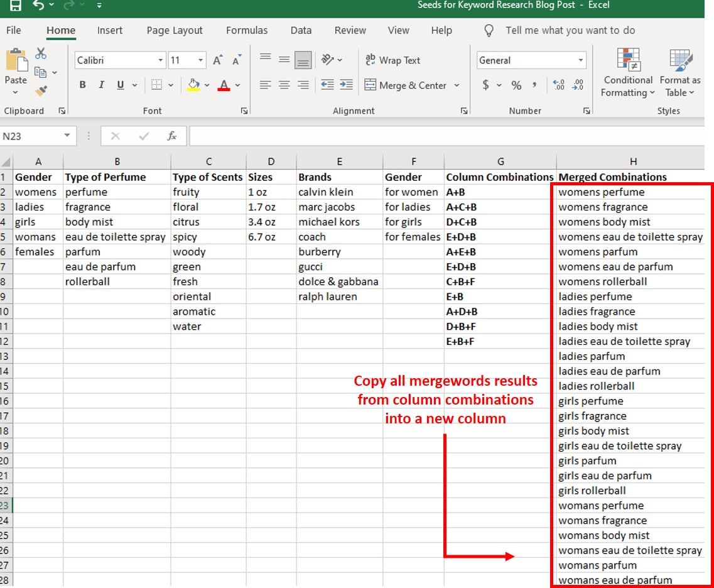Apply red Font Color letter A

tap(224, 85)
